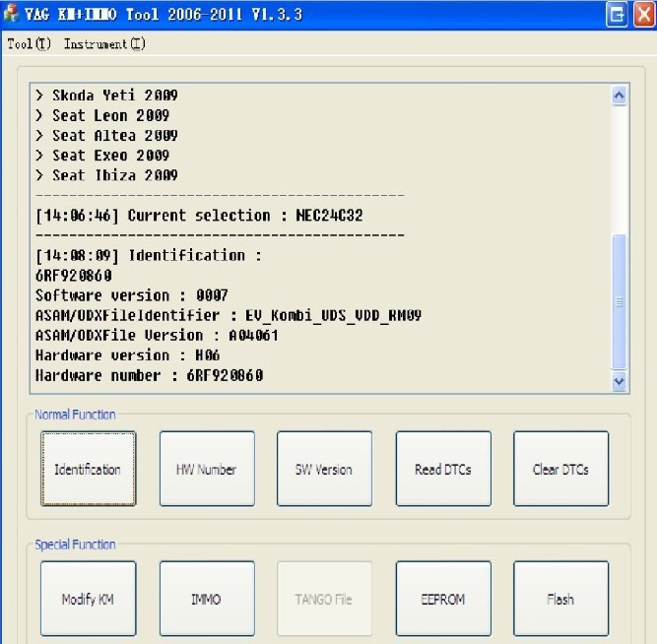Click the log scrollbar thumb
This screenshot has height=644, width=657.
(x=619, y=301)
